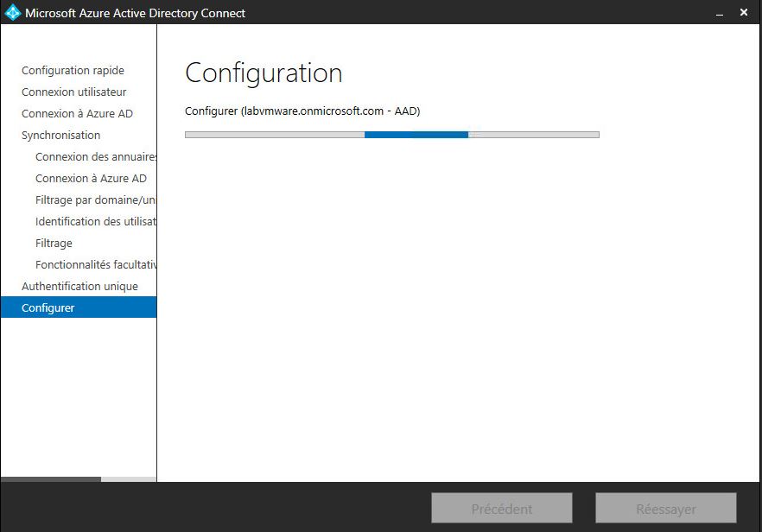Click the sidebar horizontal scrollbar thumb

[51, 479]
